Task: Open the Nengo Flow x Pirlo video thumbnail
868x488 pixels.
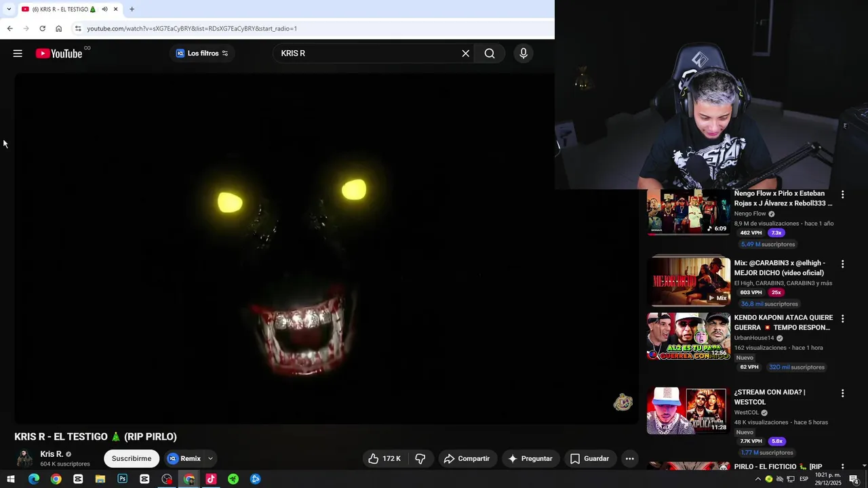Action: click(688, 212)
